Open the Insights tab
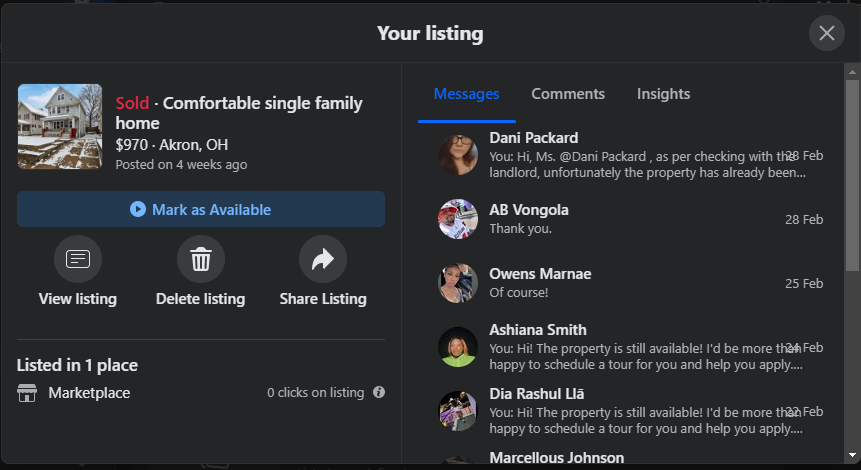The height and width of the screenshot is (470, 861). [663, 94]
